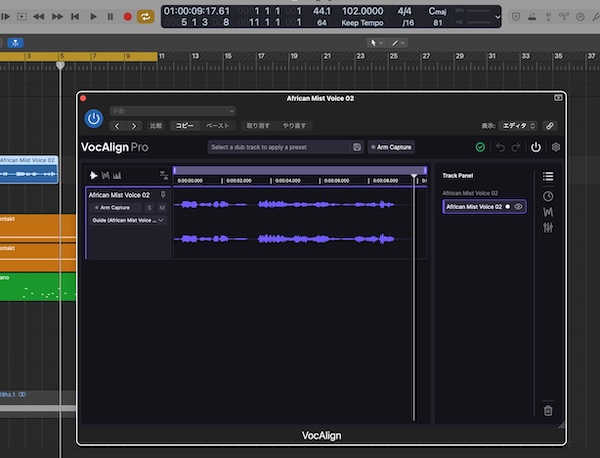Viewport: 600px width, 458px height.
Task: Go to project start in transport
Action: [75, 16]
